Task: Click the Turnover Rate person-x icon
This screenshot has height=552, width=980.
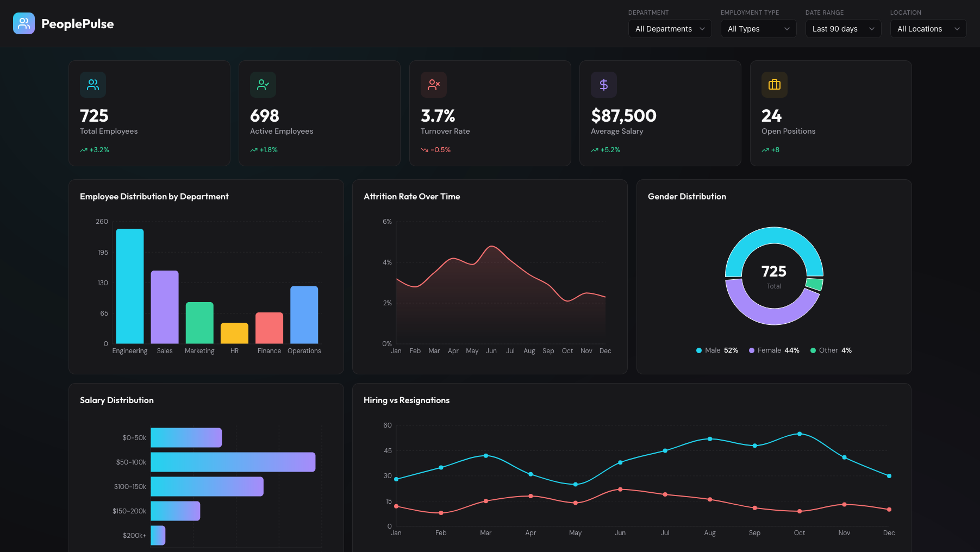Action: [x=433, y=85]
